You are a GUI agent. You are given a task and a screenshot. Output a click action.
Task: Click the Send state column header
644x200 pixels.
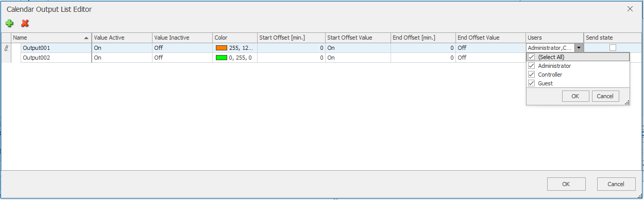pyautogui.click(x=613, y=38)
